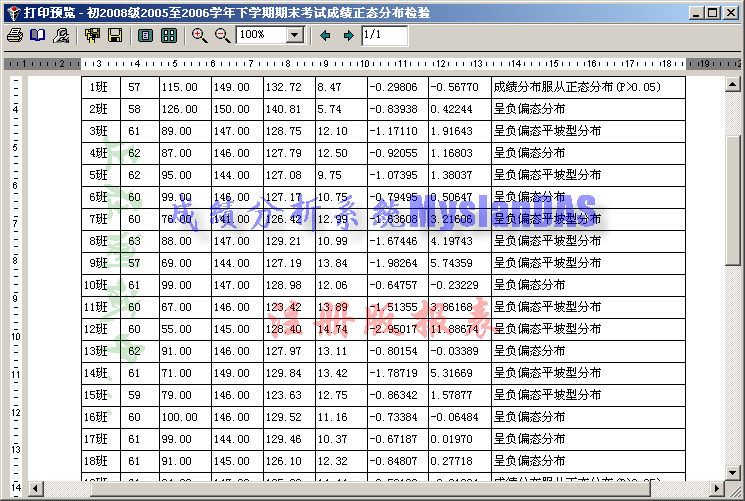Go to previous page arrow
Image resolution: width=745 pixels, height=501 pixels.
pos(325,35)
